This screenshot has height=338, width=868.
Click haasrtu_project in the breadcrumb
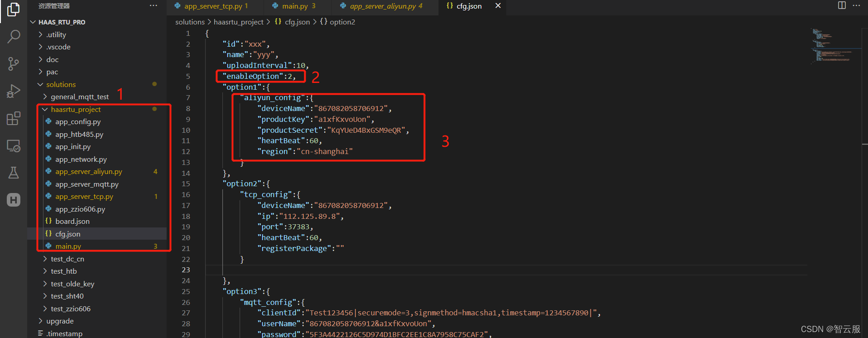pyautogui.click(x=238, y=22)
